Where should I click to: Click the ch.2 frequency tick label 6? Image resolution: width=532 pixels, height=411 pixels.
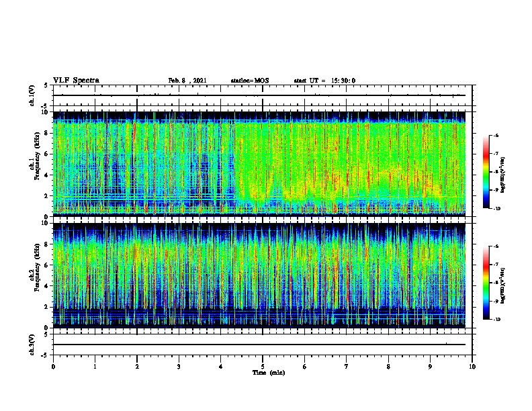click(46, 265)
